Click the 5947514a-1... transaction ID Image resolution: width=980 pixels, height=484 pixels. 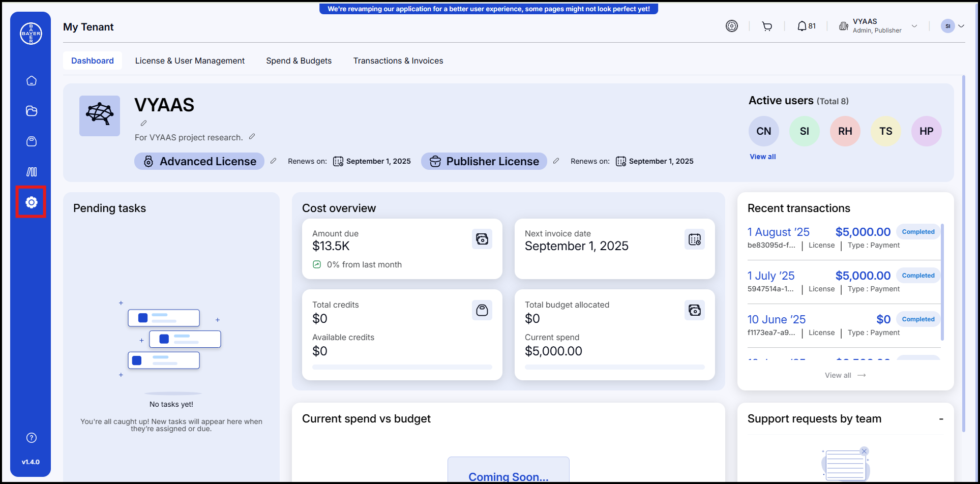[770, 289]
